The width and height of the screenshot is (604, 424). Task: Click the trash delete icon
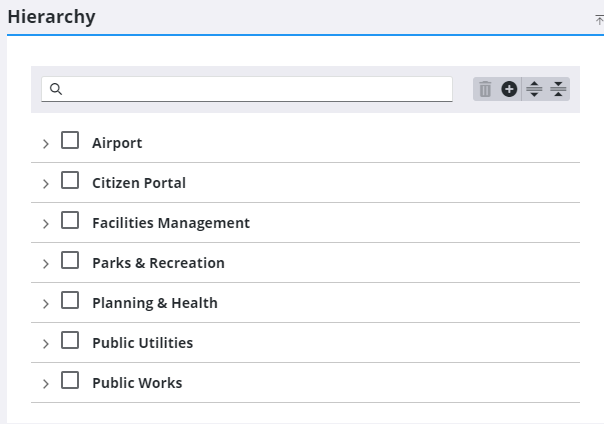(x=485, y=90)
